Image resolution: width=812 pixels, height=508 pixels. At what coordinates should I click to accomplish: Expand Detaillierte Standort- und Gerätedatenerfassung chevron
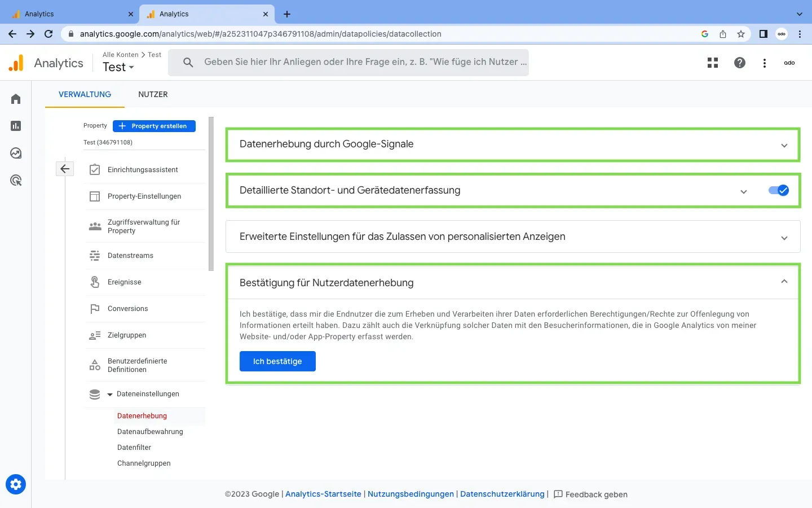[x=744, y=191]
